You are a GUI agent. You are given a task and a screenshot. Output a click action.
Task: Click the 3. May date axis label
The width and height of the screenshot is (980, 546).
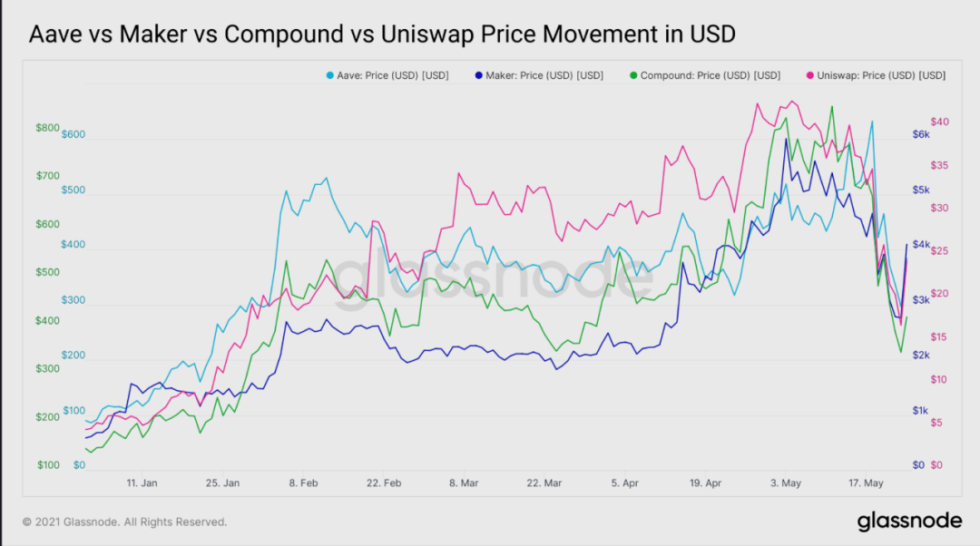tap(786, 483)
